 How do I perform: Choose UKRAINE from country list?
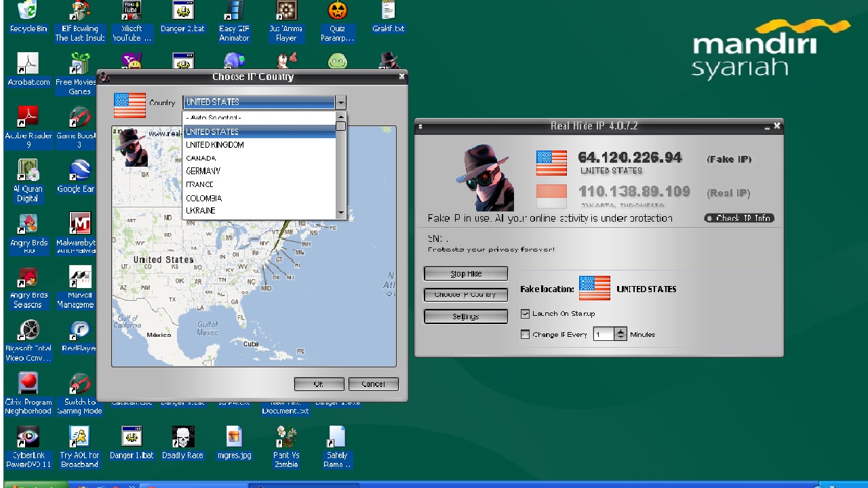point(259,211)
